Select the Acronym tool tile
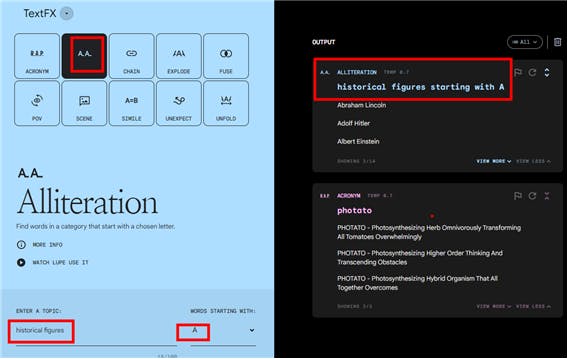The image size is (569, 360). pyautogui.click(x=37, y=56)
